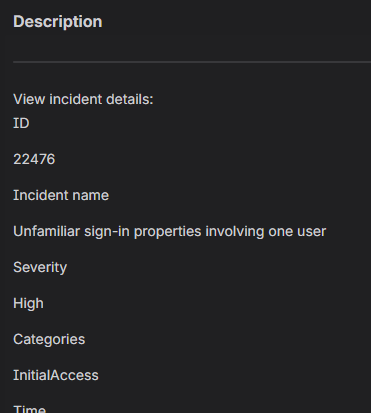This screenshot has width=371, height=413.
Task: Click the ID label
Action: [21, 123]
